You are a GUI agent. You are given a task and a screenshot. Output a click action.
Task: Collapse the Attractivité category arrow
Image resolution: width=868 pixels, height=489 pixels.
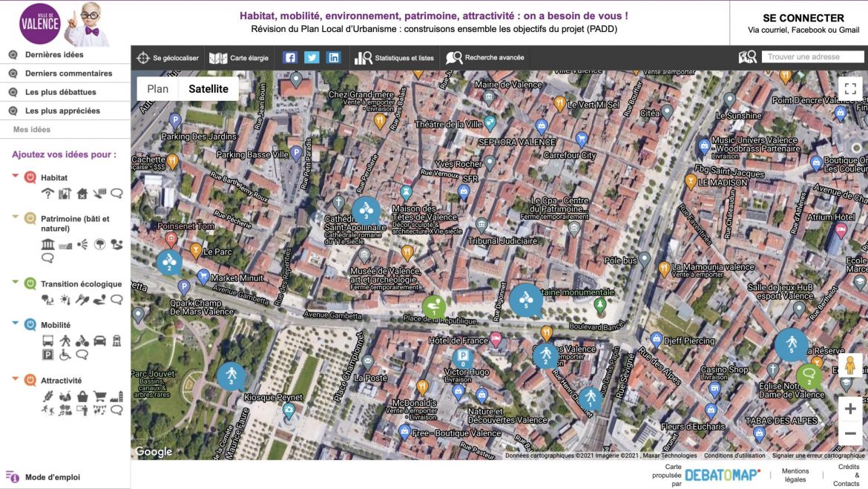tap(16, 379)
